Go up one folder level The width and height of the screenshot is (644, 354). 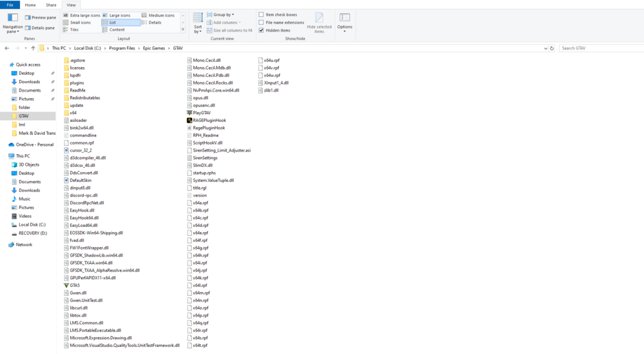click(x=33, y=48)
